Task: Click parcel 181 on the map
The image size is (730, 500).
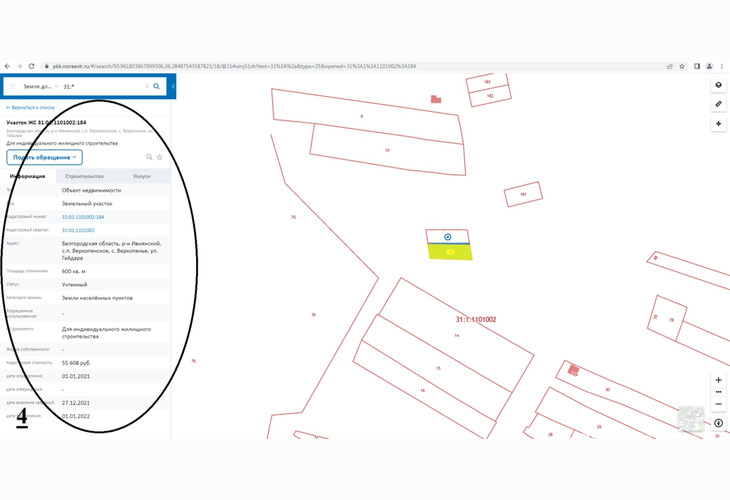Action: point(523,194)
